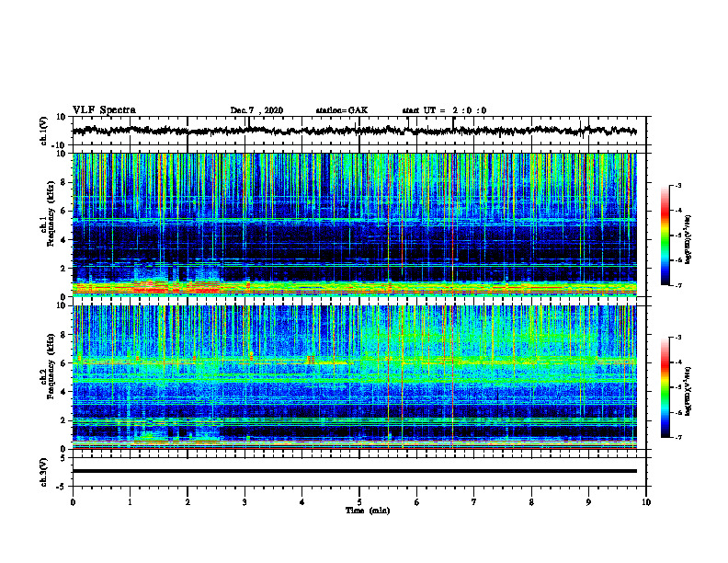Click the ch.3 flat voltage trace line
Image resolution: width=728 pixels, height=563 pixels.
point(354,471)
